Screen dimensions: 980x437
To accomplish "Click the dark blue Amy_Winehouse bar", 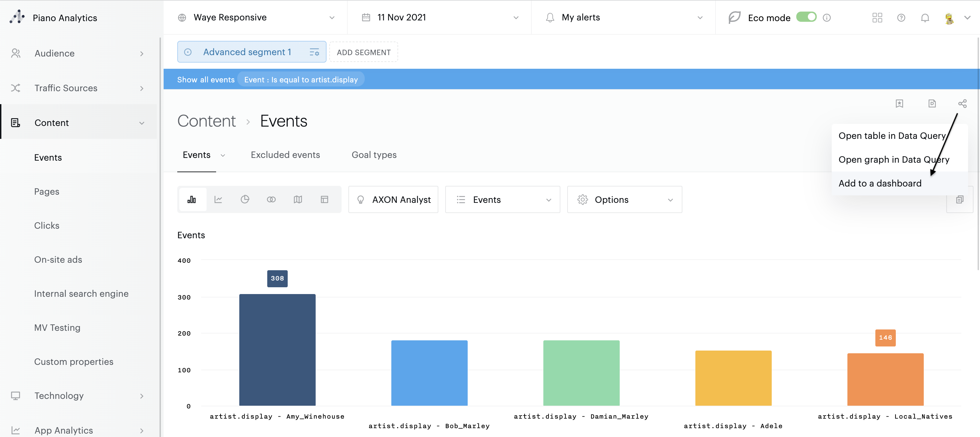I will click(277, 350).
